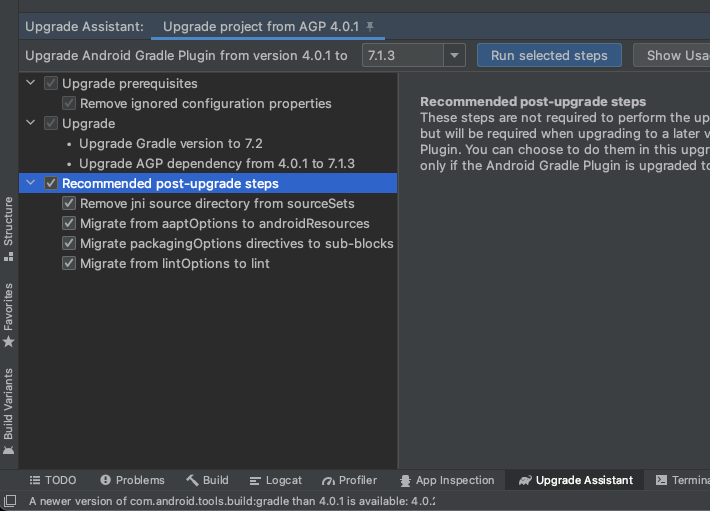Viewport: 710px width, 511px height.
Task: Open Logcat panel icon
Action: (x=255, y=481)
